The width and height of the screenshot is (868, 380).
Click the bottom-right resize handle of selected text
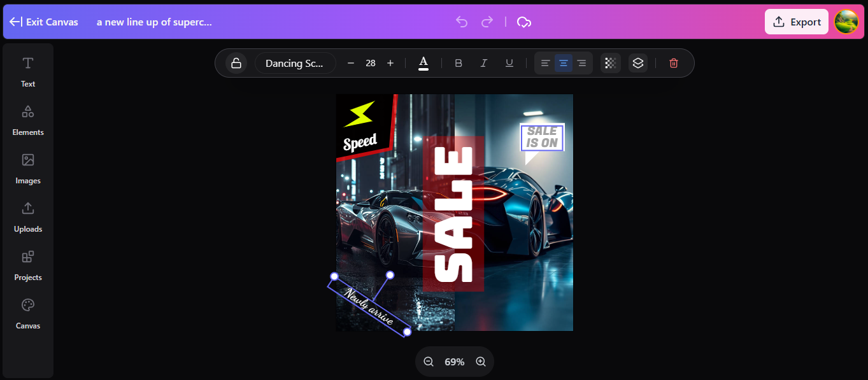point(408,332)
